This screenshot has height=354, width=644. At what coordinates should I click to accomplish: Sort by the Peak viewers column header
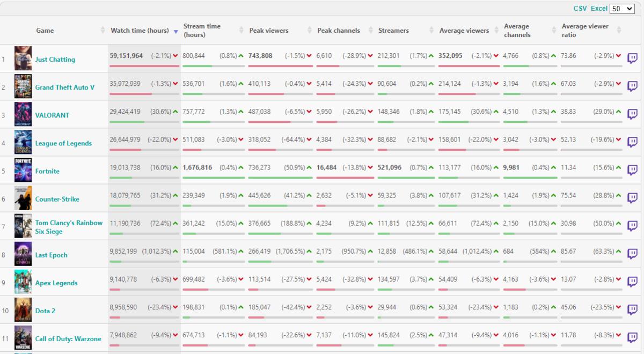click(269, 31)
